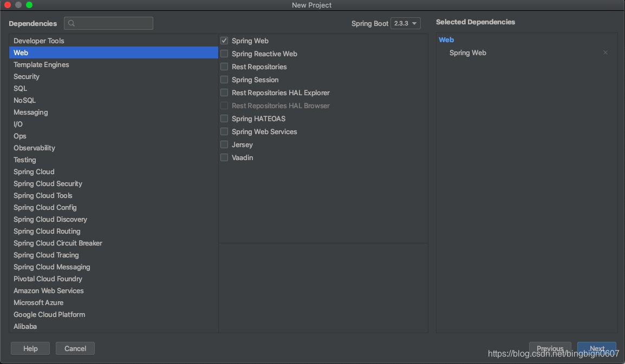Select the I/O category
Viewport: 625px width, 364px height.
click(x=114, y=124)
